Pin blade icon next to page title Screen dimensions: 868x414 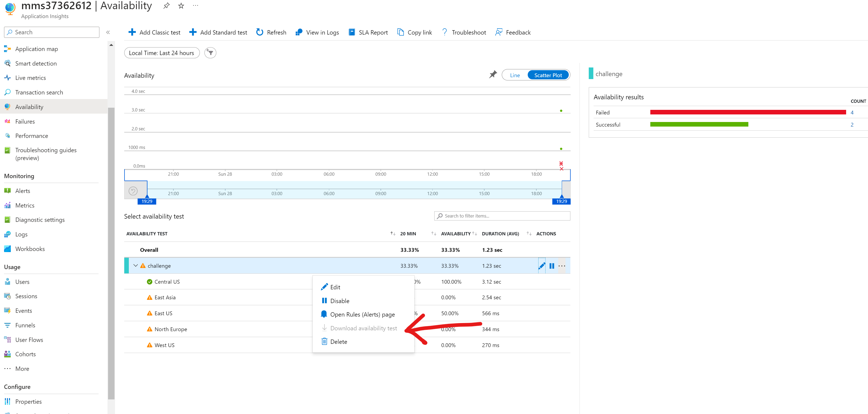pyautogui.click(x=166, y=6)
